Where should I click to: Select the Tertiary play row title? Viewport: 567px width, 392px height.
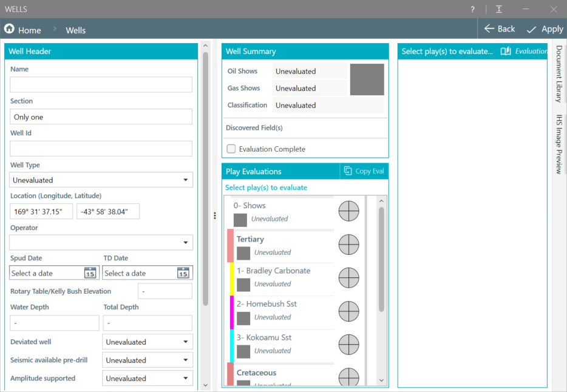[250, 239]
